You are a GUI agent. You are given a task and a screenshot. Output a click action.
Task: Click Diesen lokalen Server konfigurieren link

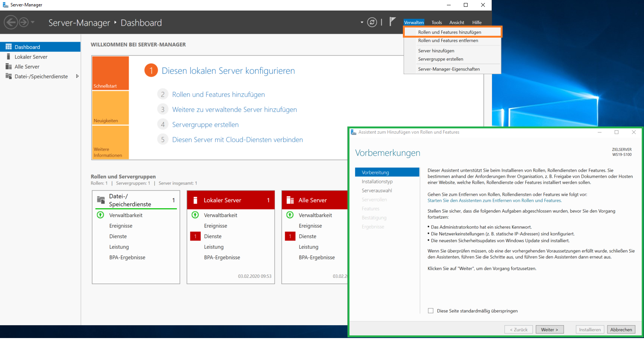228,71
